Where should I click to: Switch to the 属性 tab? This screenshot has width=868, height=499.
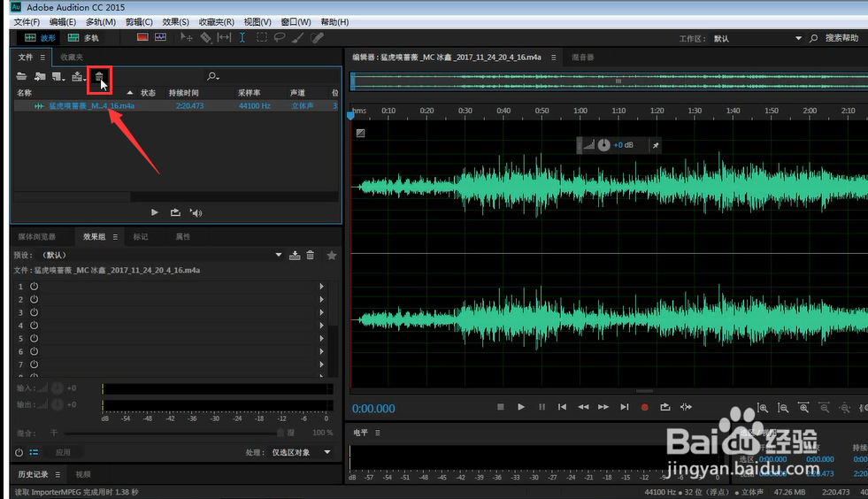tap(182, 236)
